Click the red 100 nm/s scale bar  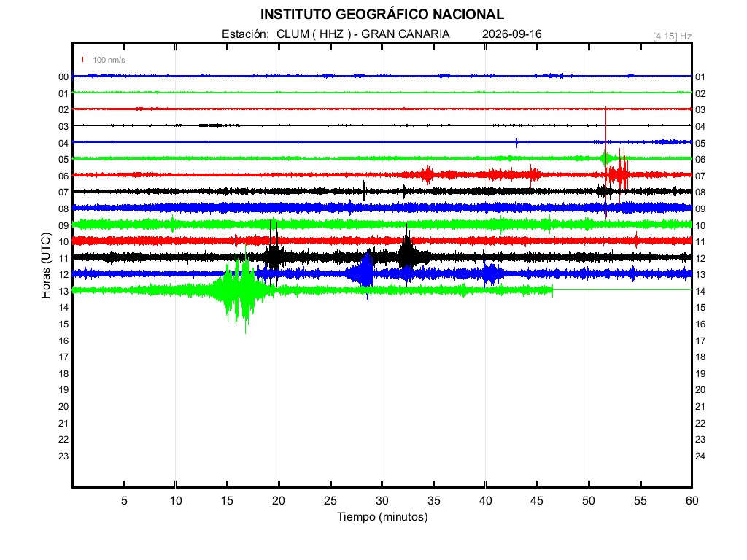pyautogui.click(x=82, y=60)
